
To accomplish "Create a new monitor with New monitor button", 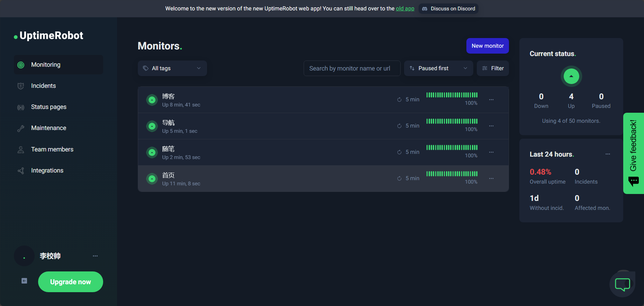I will coord(487,46).
